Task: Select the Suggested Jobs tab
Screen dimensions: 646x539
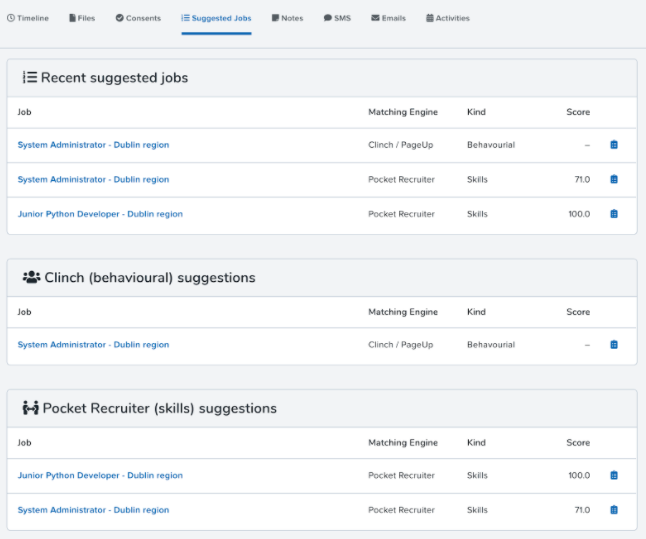Action: (216, 18)
